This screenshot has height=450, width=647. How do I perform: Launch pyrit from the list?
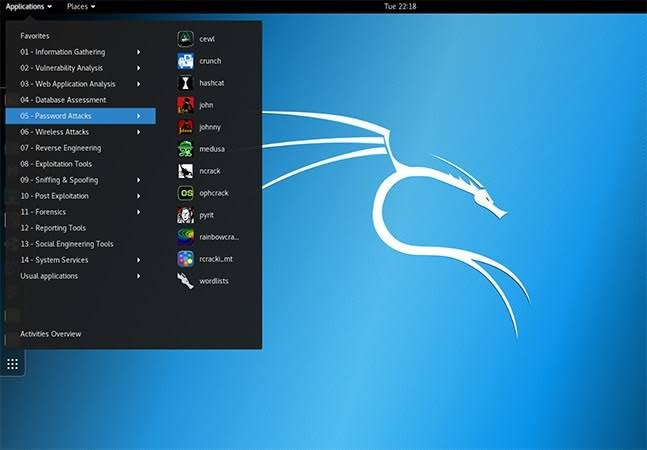pos(186,215)
